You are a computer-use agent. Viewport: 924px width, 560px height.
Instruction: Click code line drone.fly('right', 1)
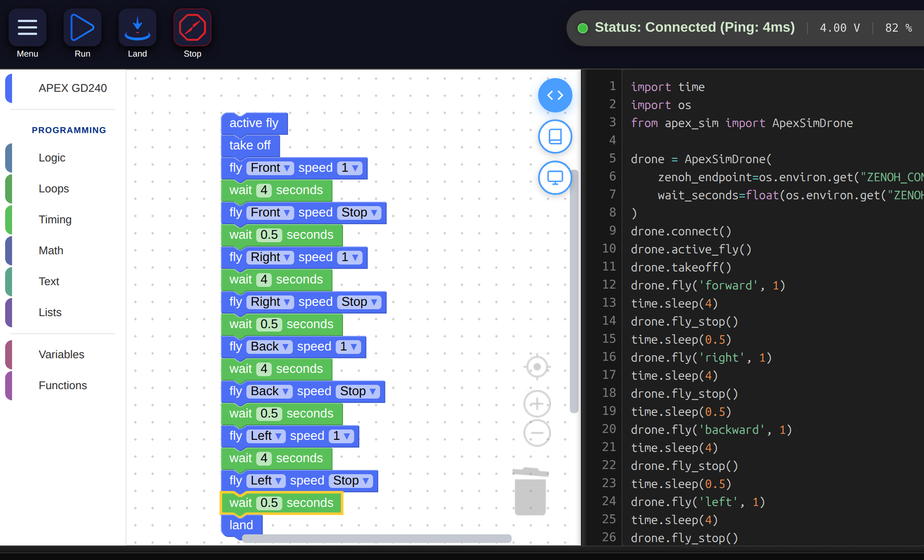701,357
